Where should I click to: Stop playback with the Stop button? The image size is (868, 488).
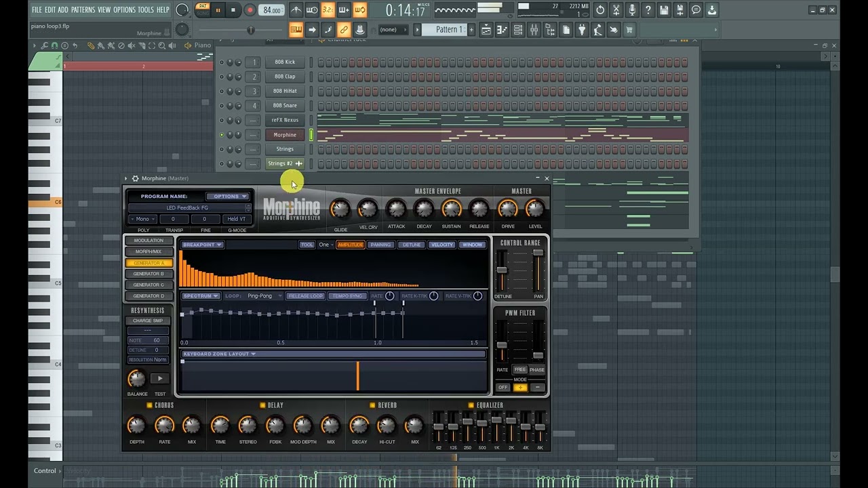(x=233, y=10)
